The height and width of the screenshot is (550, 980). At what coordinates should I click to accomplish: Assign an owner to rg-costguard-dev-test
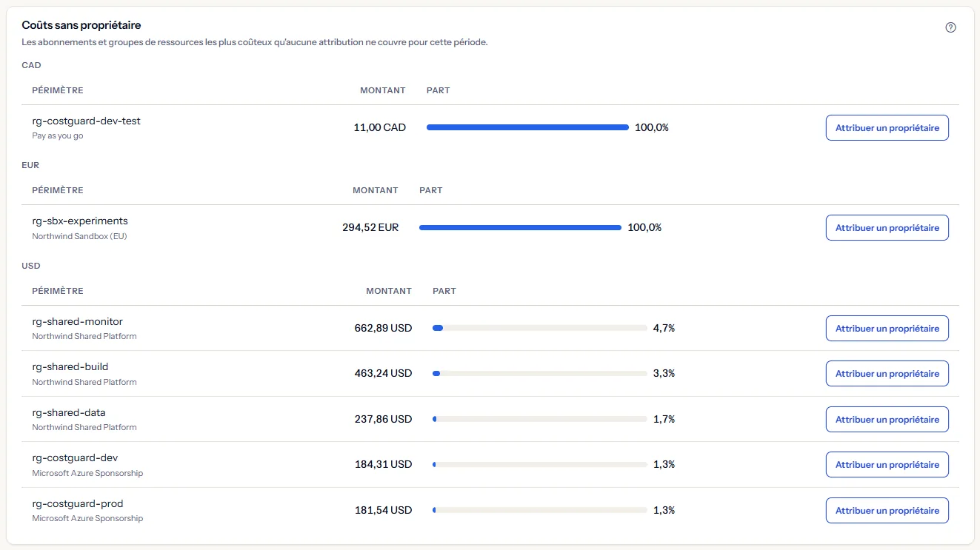point(887,127)
